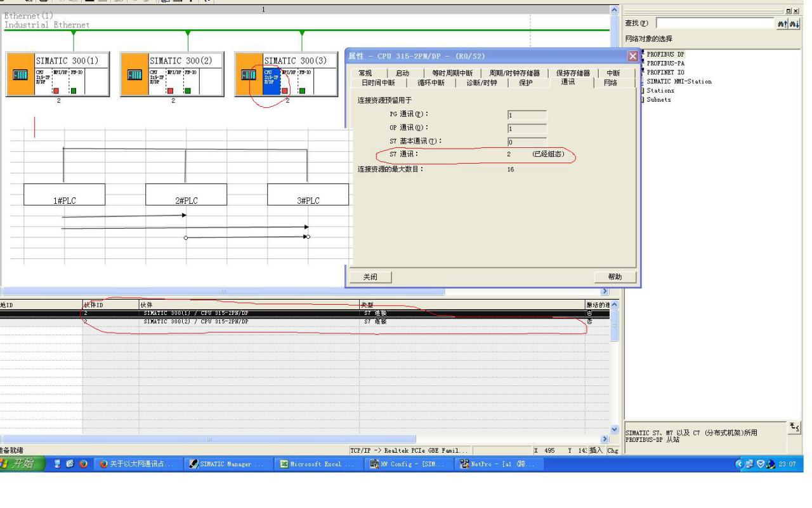Click the red MPI/DP port of SIMATIC 300(1)

(x=56, y=91)
